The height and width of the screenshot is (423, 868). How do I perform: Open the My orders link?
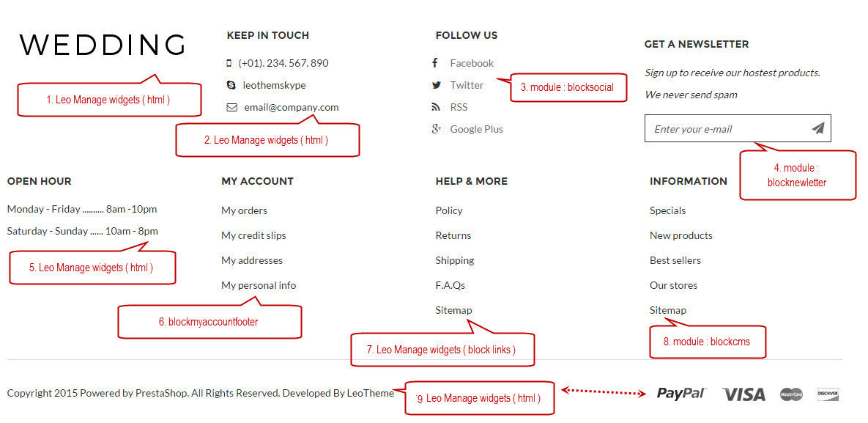(x=244, y=210)
